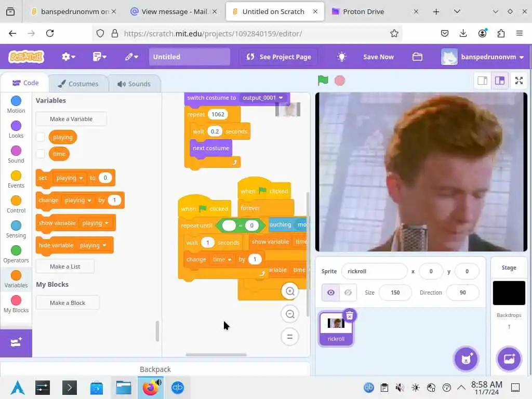Viewport: 532px width, 399px height.
Task: Open the Tutorials lightbulb icon
Action: pyautogui.click(x=342, y=57)
